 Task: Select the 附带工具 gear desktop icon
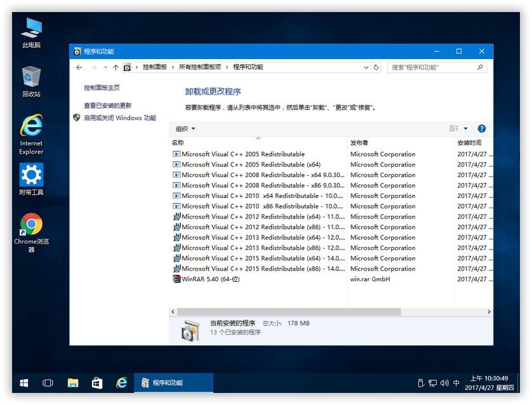click(31, 179)
